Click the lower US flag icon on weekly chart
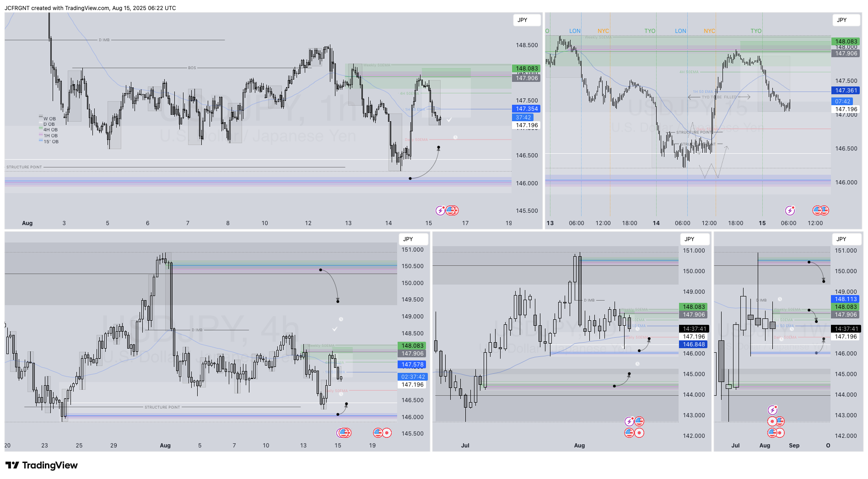Viewport: 868px width, 479px height. click(773, 433)
